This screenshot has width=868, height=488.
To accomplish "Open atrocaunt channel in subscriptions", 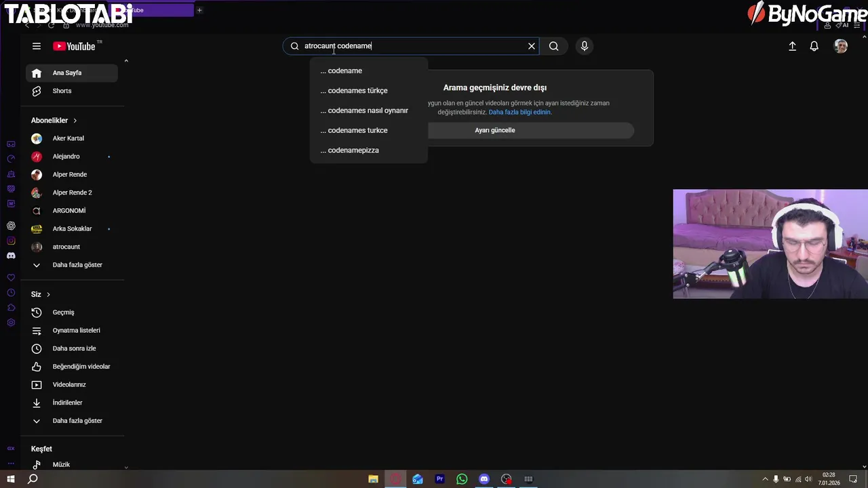I will 72,247.
